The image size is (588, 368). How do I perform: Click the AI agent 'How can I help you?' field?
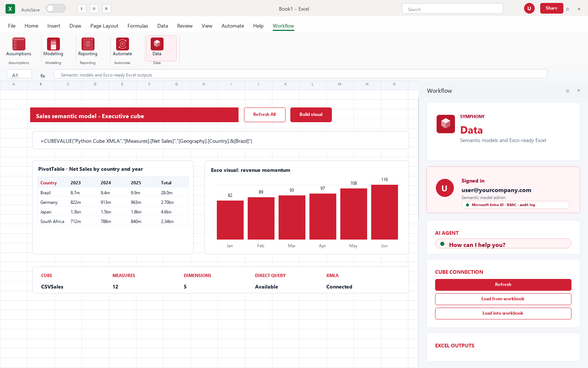coord(503,244)
